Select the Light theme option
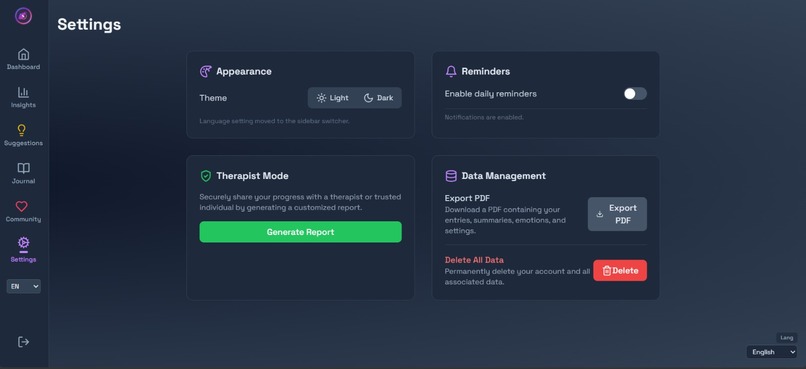 point(332,98)
